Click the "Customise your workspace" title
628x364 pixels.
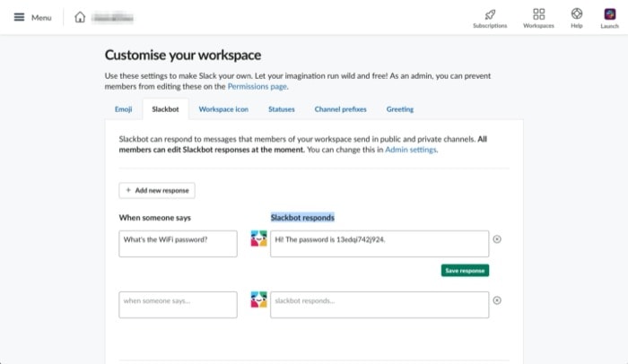(183, 55)
